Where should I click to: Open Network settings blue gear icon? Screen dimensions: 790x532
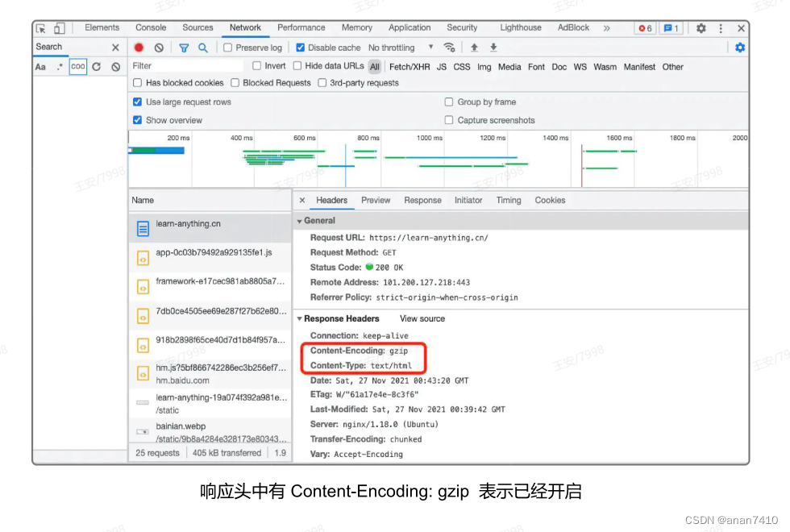pos(740,48)
